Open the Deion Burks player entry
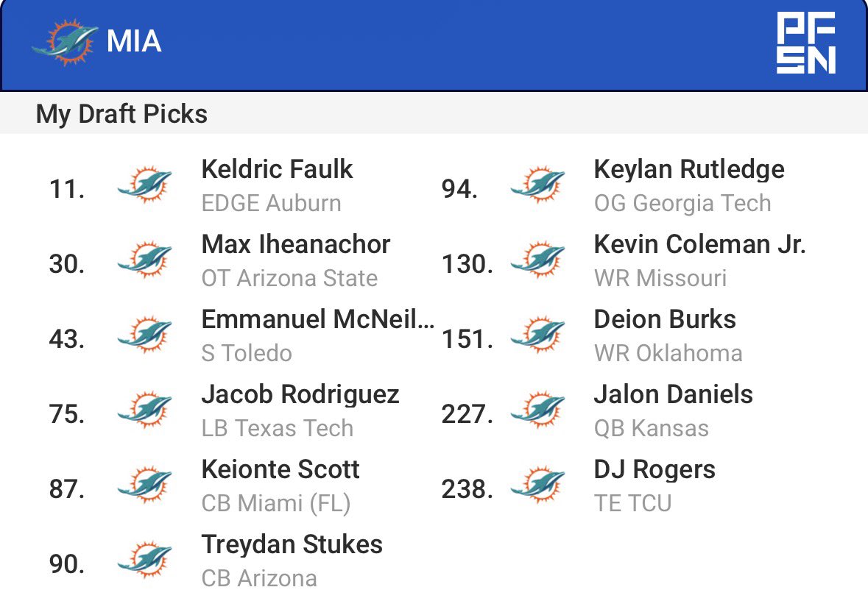 (x=665, y=320)
